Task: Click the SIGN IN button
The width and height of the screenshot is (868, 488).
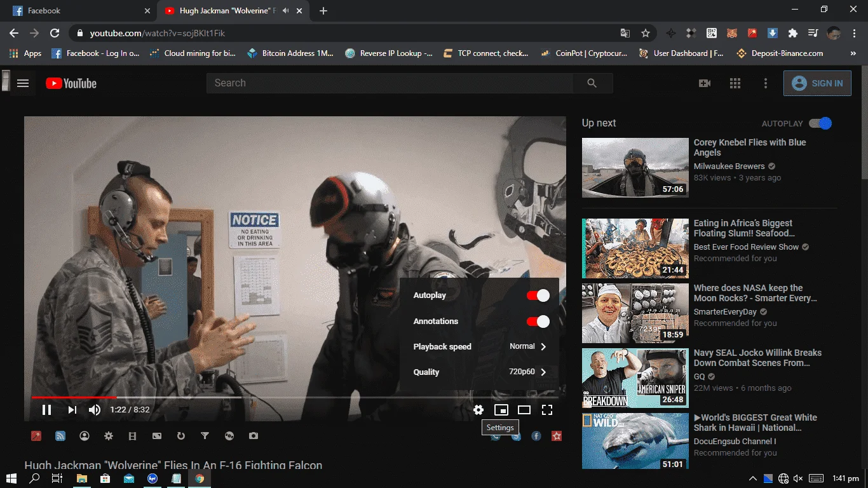Action: click(817, 83)
